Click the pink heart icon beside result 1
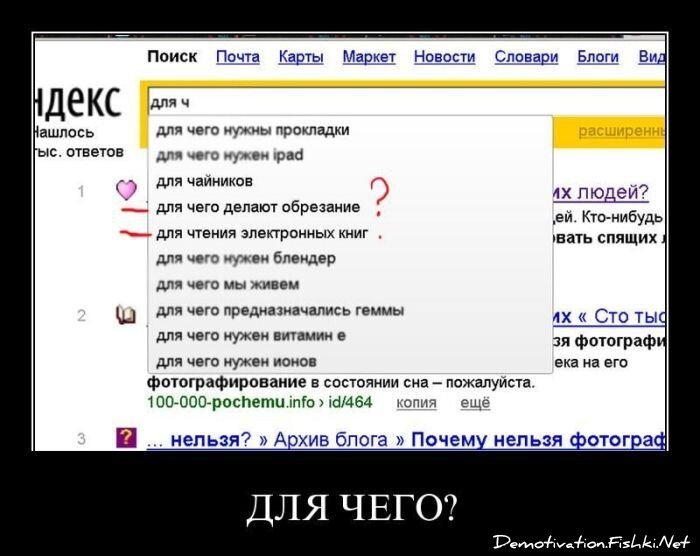Screen dimensions: 700x556 (126, 190)
